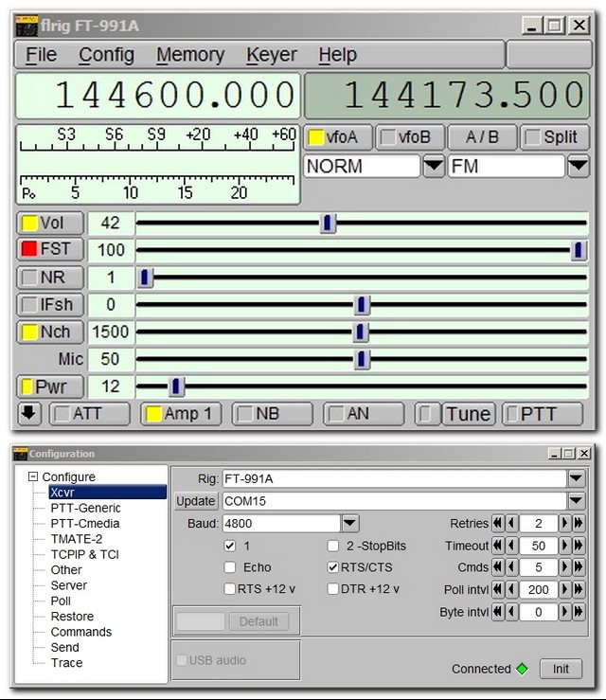Uncheck the 1 stop bit checkbox
Viewport: 606px width, 700px height.
coord(230,546)
